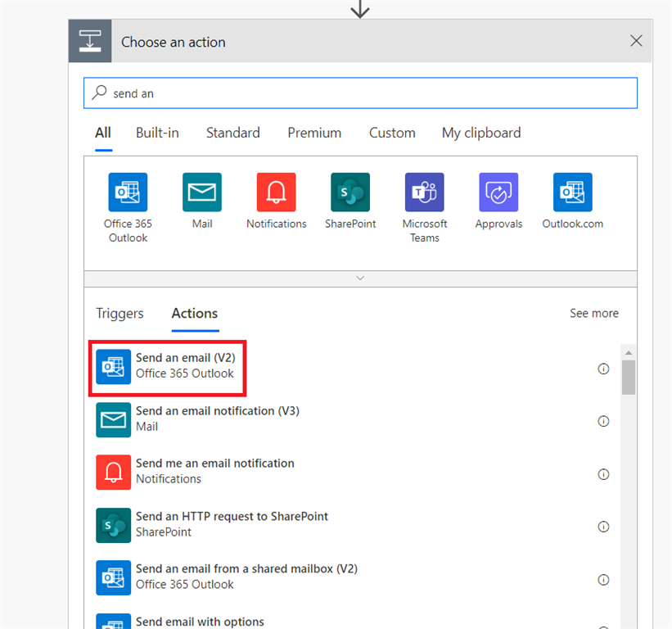Select the SharePoint connector icon

click(x=350, y=192)
